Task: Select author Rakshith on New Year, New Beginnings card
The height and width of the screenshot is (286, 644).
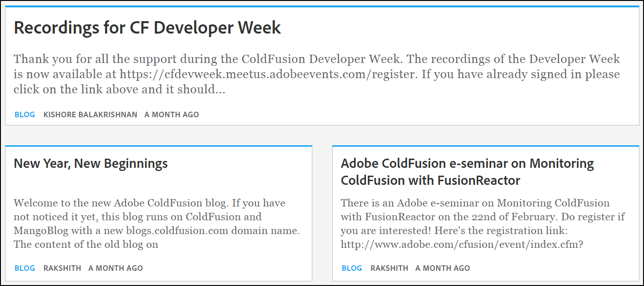Action: point(62,268)
